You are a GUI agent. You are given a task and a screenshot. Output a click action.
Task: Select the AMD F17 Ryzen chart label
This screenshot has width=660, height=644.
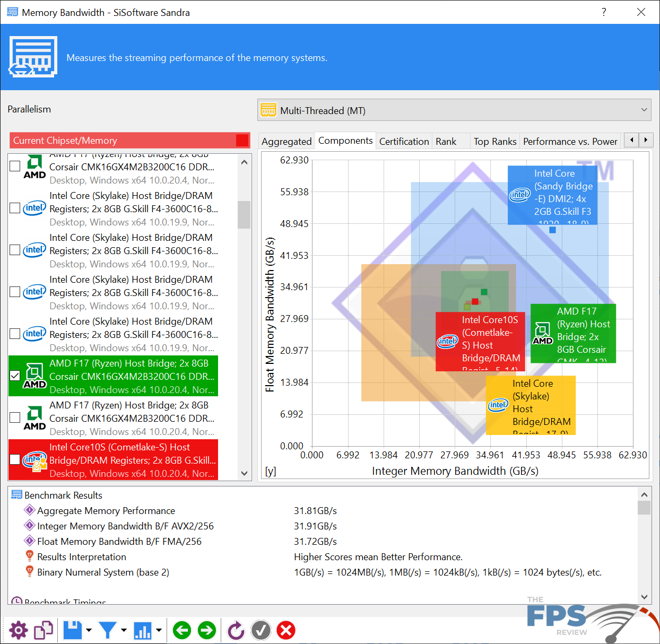[x=574, y=333]
